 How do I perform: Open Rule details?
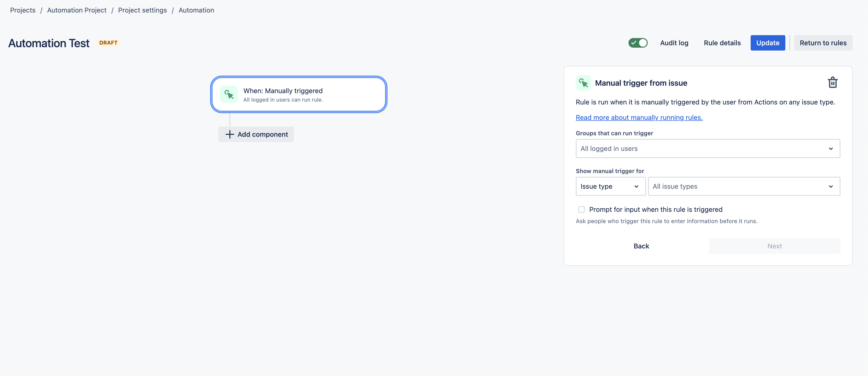pyautogui.click(x=722, y=43)
